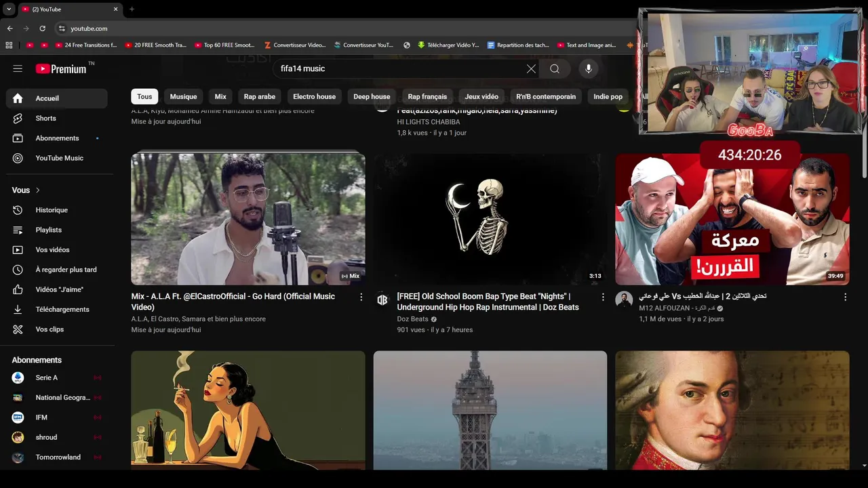
Task: Open the A.L.A Go Hard mix thumbnail
Action: point(248,219)
